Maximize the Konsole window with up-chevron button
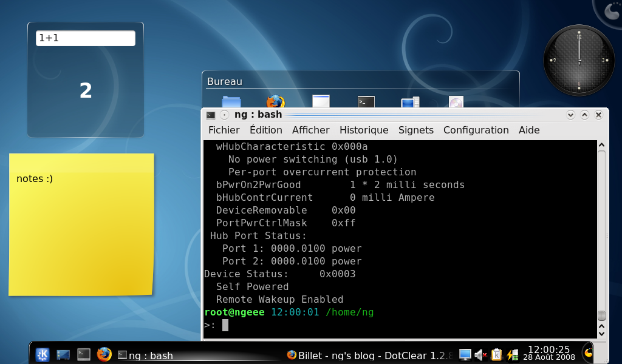Viewport: 622px width, 364px height. tap(584, 115)
